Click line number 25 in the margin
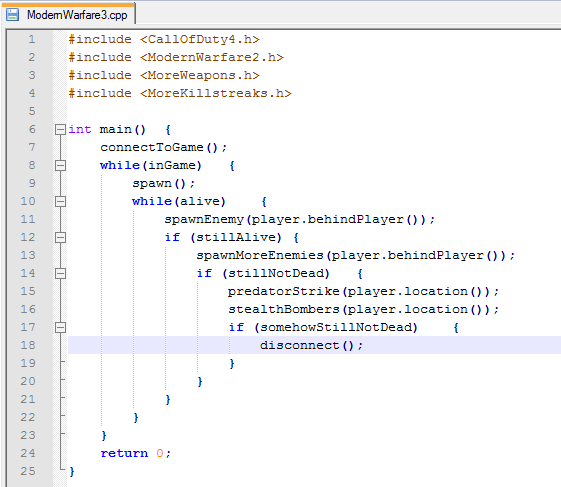 pyautogui.click(x=28, y=471)
